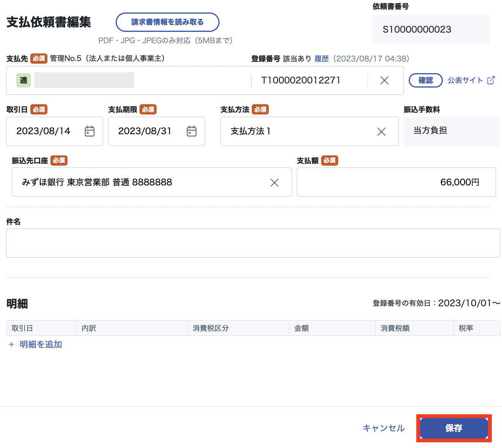Click 請求書情報を読み取る button
Screen dimensions: 502x448
click(167, 22)
